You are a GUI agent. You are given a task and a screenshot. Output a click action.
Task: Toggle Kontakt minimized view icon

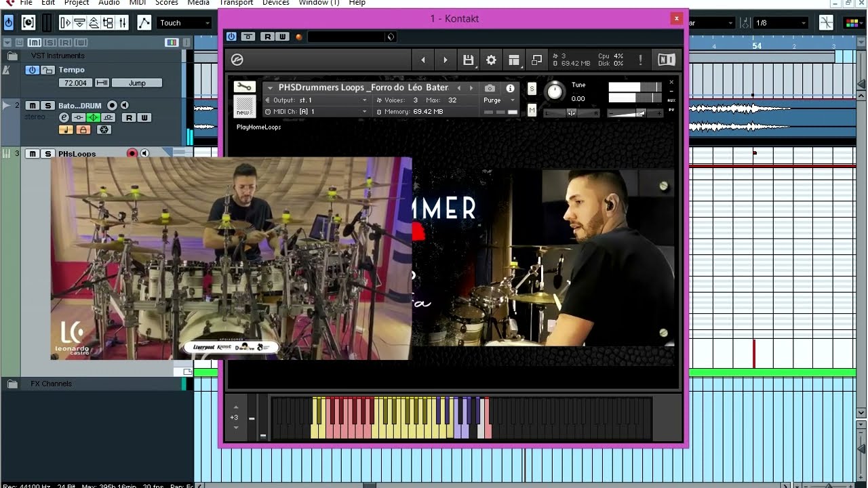point(536,60)
